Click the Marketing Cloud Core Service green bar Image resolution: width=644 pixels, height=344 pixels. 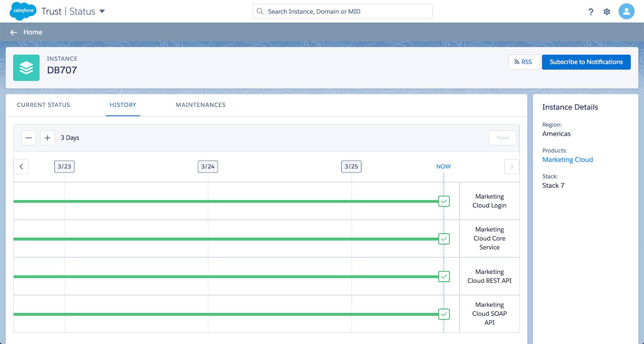click(226, 239)
